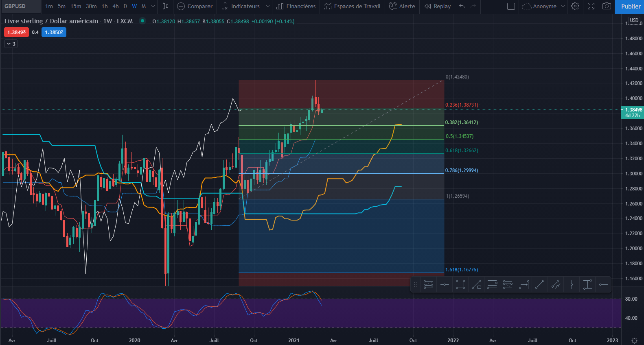
Task: Select the weekly W timeframe
Action: pyautogui.click(x=134, y=6)
